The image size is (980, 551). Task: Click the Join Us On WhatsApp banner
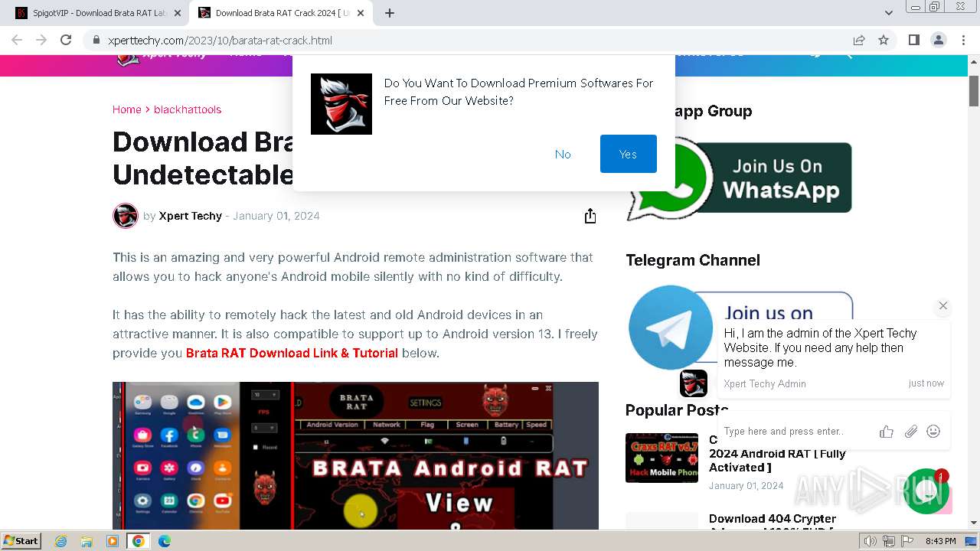click(739, 178)
